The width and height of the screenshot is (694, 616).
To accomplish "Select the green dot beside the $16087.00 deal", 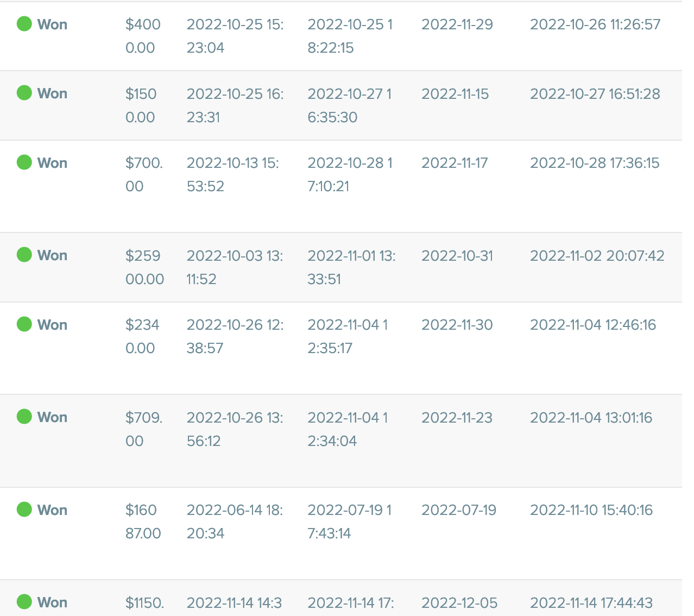I will tap(24, 510).
